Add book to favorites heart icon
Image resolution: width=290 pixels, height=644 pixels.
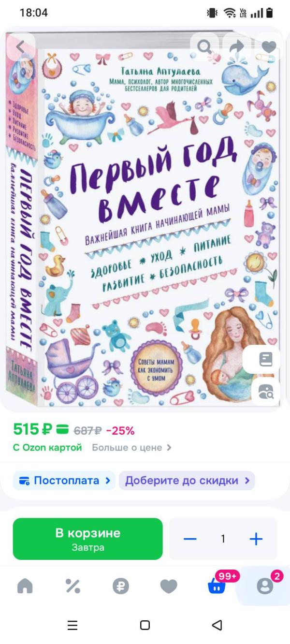[x=269, y=47]
